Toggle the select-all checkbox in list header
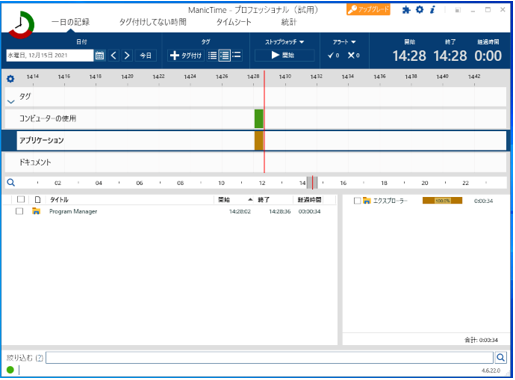Viewport: 515px width, 380px height. pyautogui.click(x=21, y=199)
